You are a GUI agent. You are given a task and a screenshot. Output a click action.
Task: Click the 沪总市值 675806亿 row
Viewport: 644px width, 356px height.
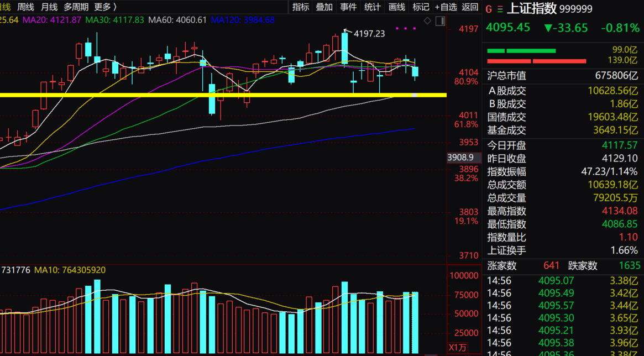(563, 76)
